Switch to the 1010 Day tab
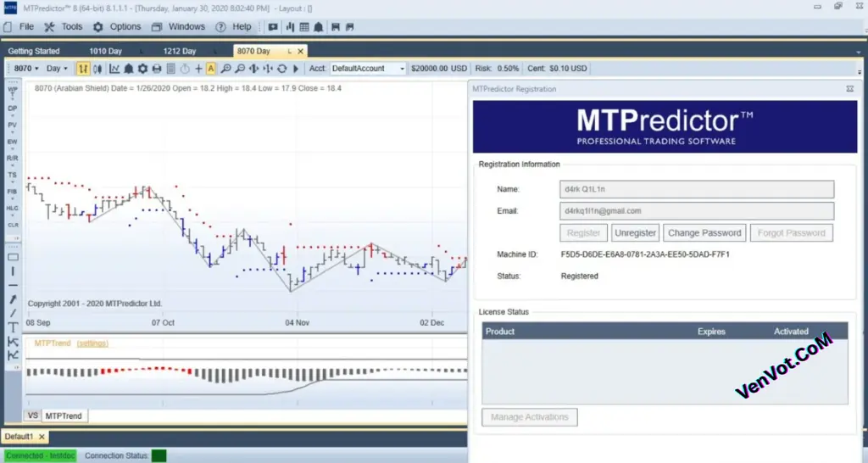The height and width of the screenshot is (463, 868). (106, 51)
